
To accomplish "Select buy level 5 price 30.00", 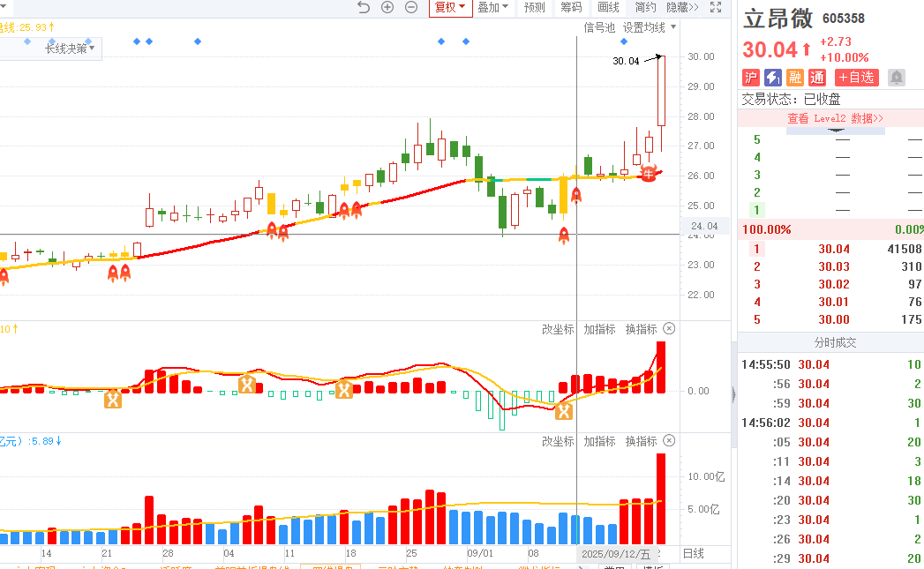I will (834, 320).
